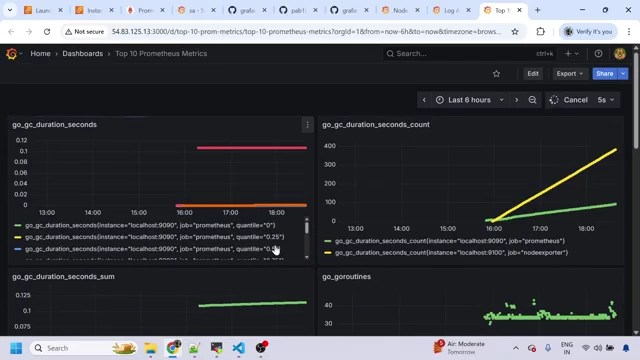Switch to the Launc browser tab
Image resolution: width=640 pixels, height=360 pixels.
43,11
